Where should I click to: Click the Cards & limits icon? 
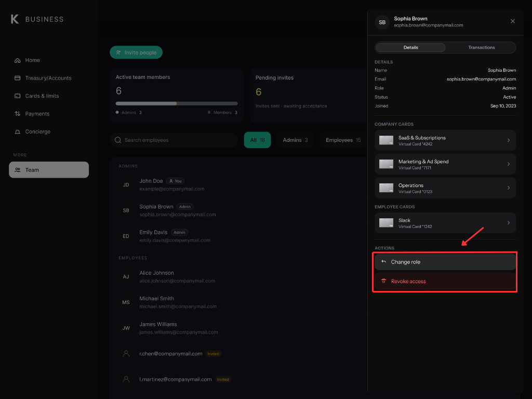17,96
